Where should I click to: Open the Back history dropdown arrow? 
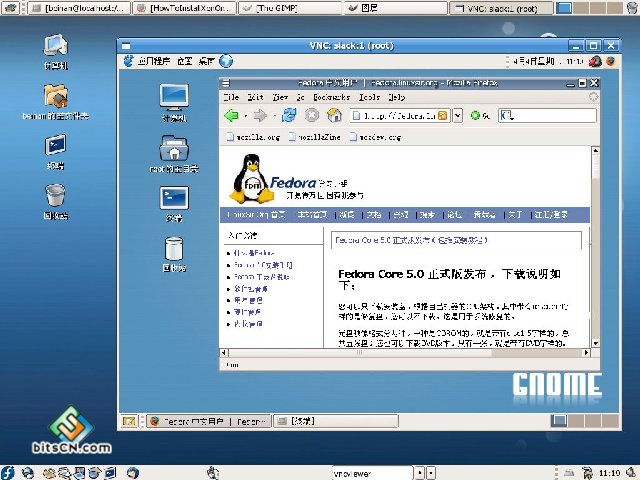(x=246, y=116)
